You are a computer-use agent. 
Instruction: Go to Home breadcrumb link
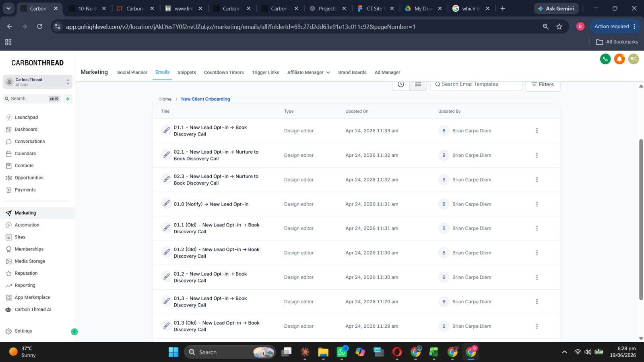coord(165,99)
